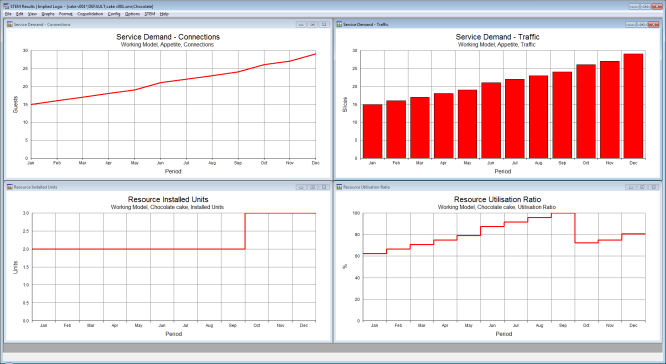Click the STEM Results application icon in title bar
Screen dimensions: 666x364
(5, 6)
